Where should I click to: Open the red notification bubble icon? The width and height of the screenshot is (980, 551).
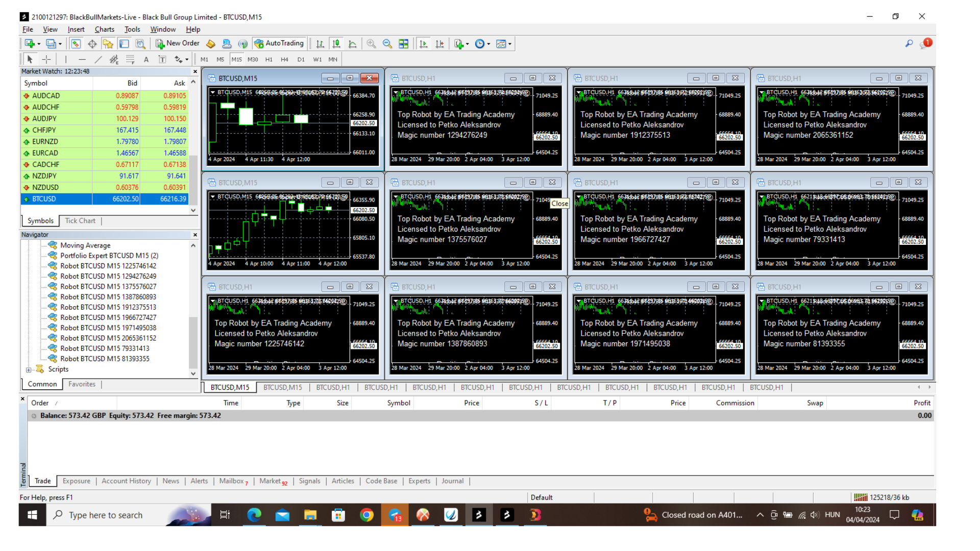926,43
